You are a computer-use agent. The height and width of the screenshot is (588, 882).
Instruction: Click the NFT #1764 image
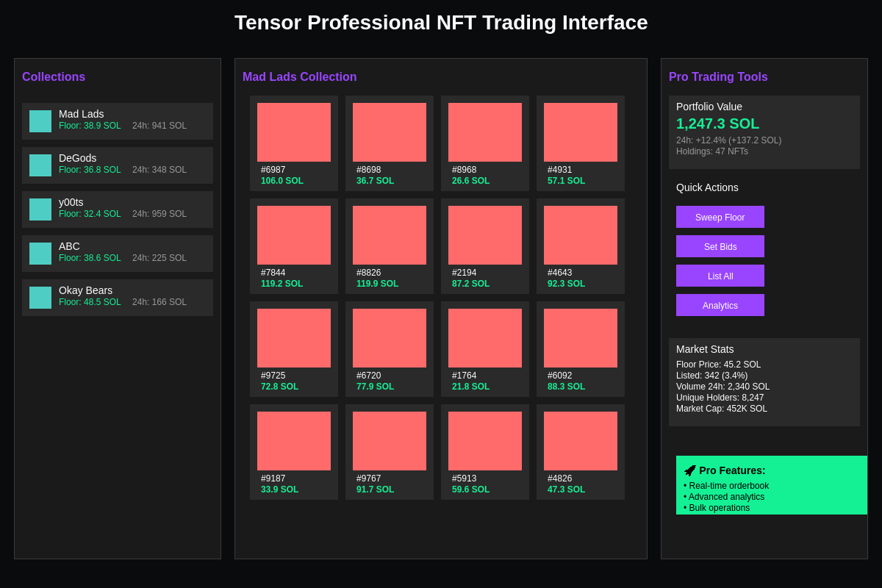485,338
